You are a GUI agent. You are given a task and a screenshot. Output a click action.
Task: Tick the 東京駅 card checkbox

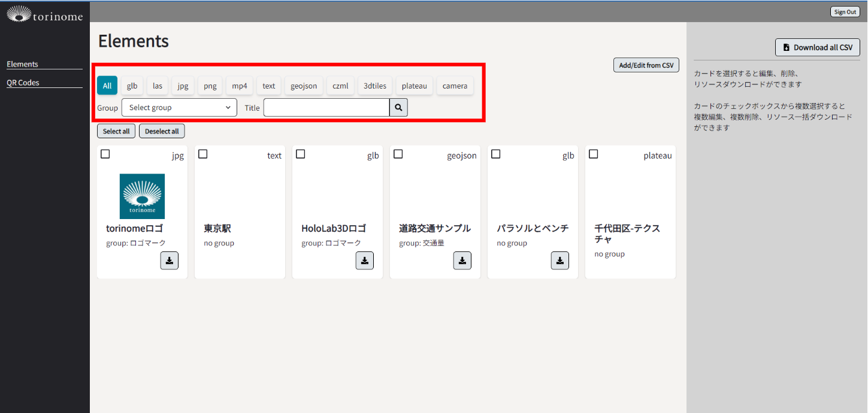tap(203, 154)
